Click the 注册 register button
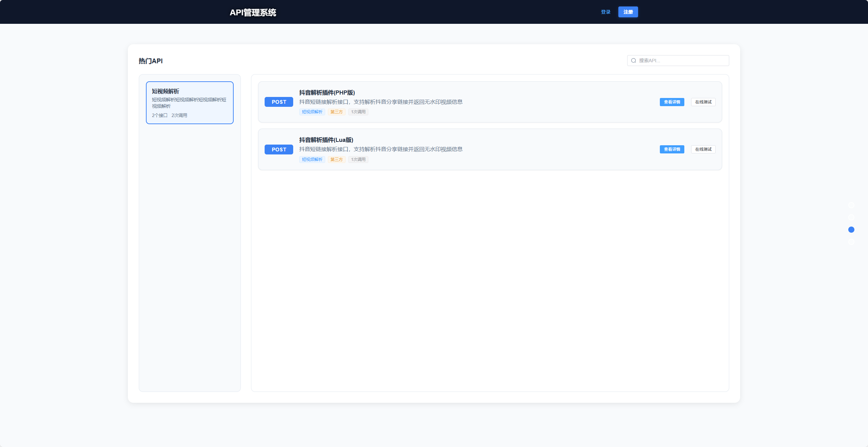868x447 pixels. (x=628, y=12)
